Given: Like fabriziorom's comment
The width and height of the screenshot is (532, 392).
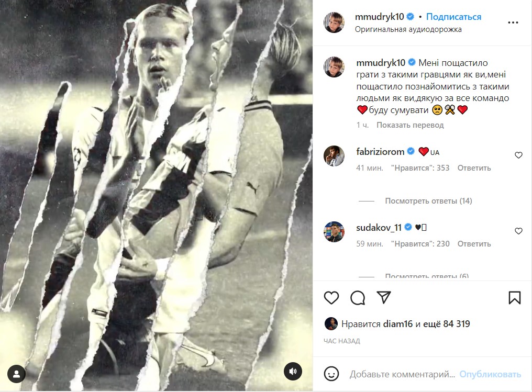Looking at the screenshot, I should coord(518,155).
